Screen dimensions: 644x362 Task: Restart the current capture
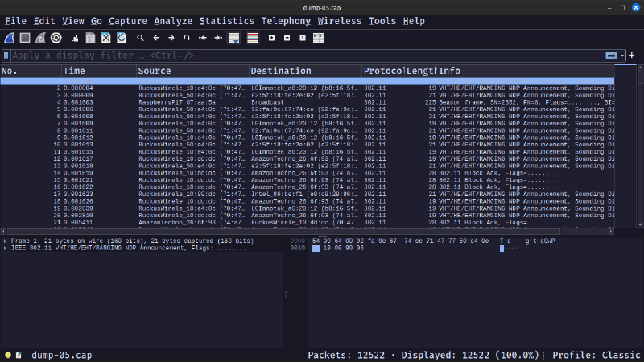[40, 38]
